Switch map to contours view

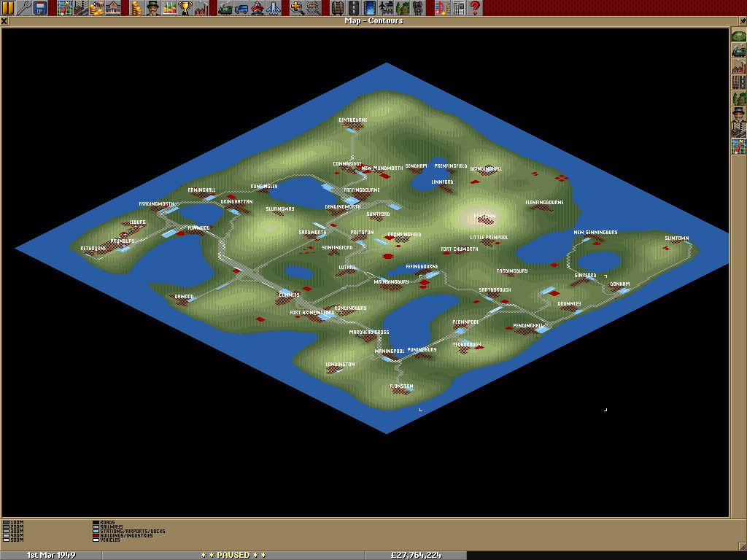click(x=738, y=36)
